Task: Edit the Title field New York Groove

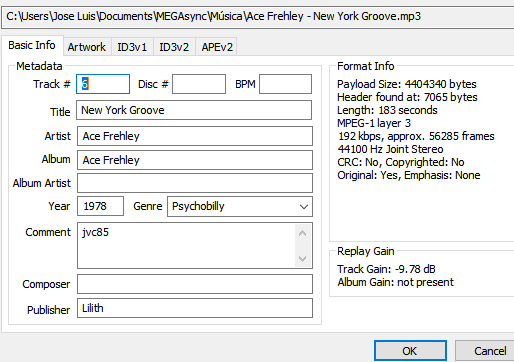Action: [x=194, y=110]
